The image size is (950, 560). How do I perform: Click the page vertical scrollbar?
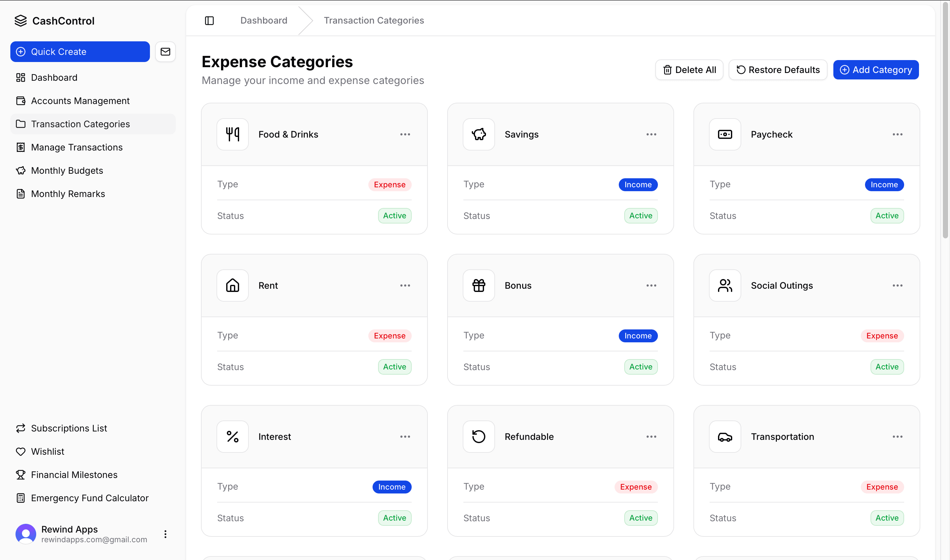coord(945,121)
